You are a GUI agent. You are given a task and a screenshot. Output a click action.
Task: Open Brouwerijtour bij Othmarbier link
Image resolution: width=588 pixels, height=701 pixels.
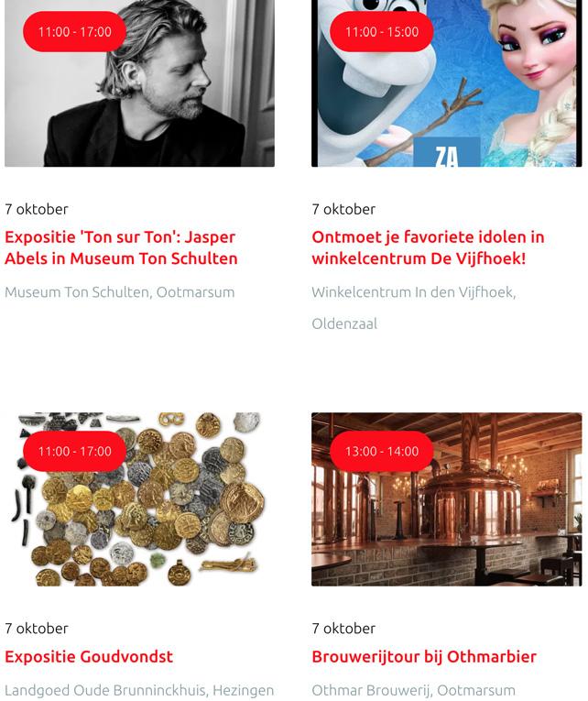(x=424, y=657)
